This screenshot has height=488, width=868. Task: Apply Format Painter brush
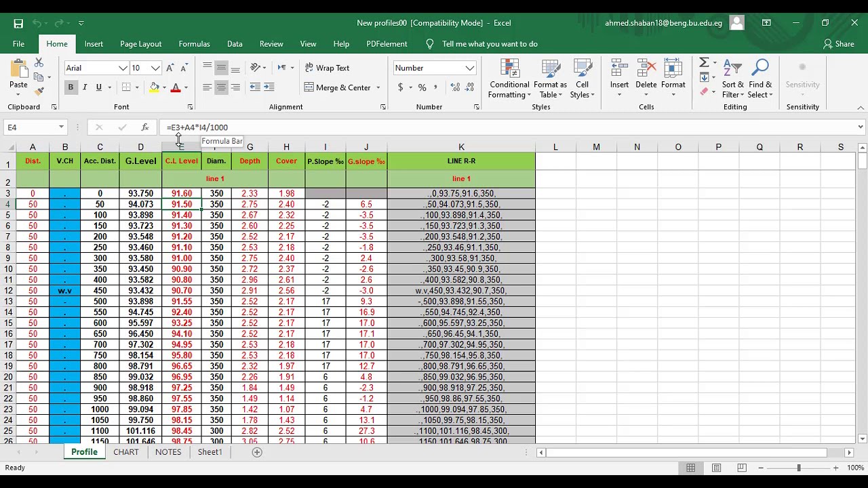coord(39,91)
